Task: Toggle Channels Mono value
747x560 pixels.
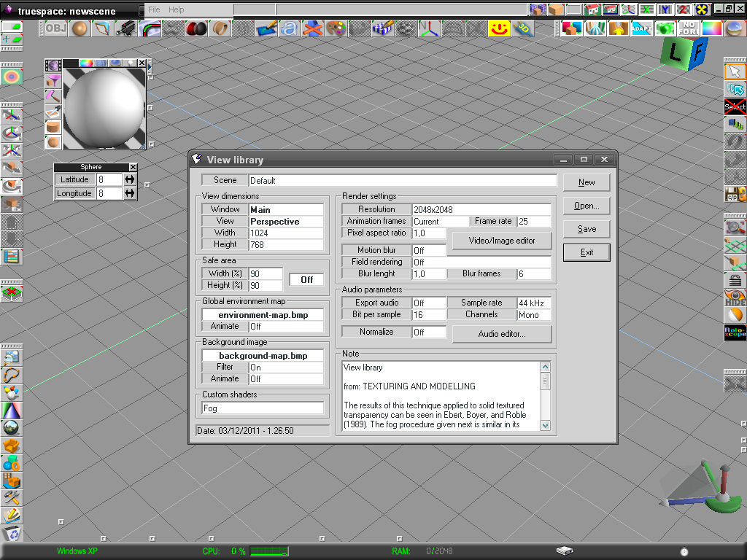Action: click(x=533, y=315)
